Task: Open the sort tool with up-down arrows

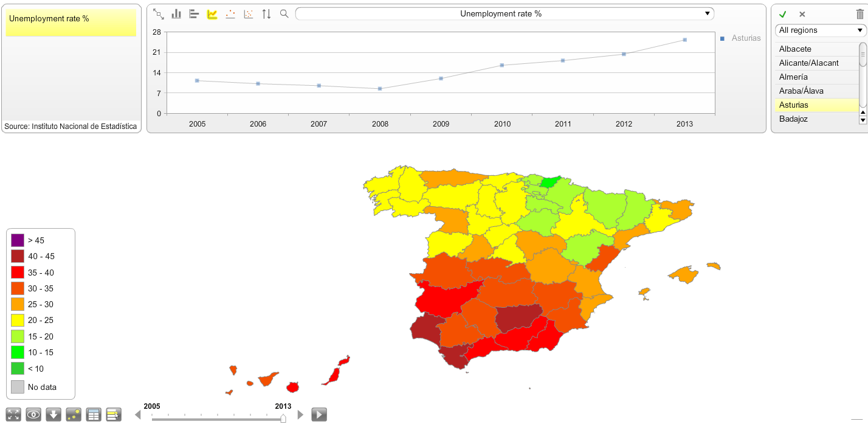Action: pyautogui.click(x=266, y=13)
